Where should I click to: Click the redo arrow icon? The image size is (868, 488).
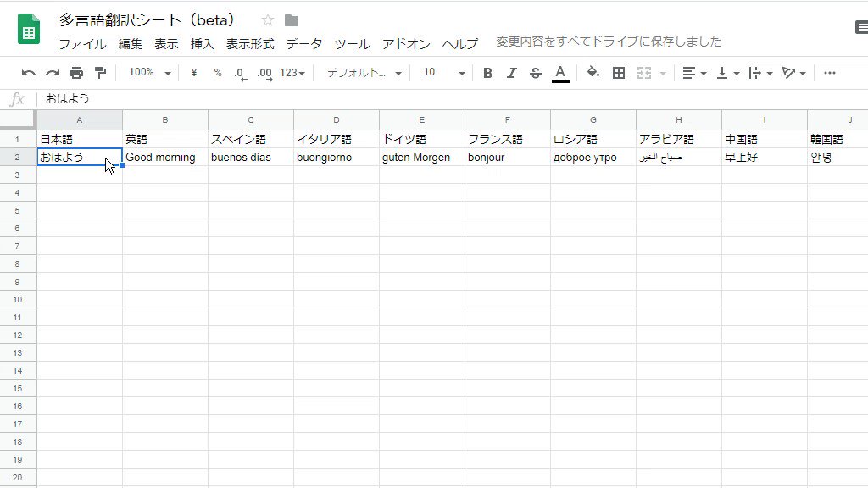tap(53, 73)
